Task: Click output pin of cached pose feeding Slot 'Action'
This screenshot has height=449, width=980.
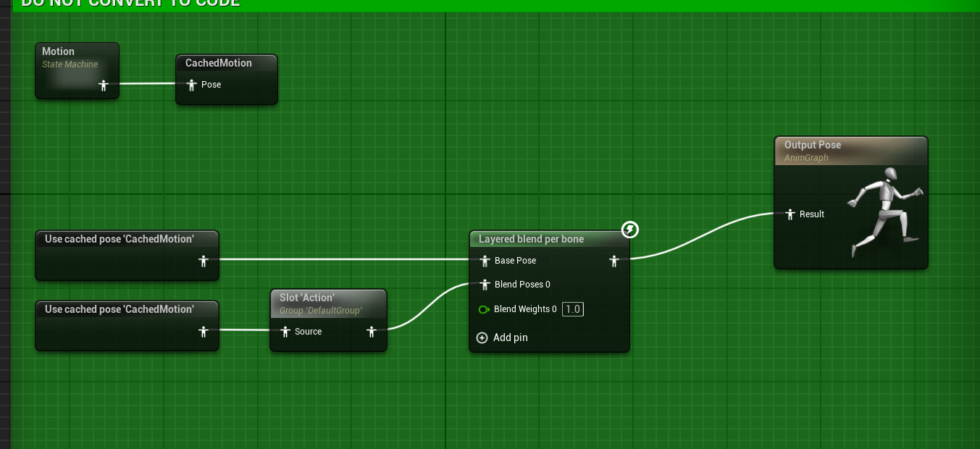Action: pos(204,332)
